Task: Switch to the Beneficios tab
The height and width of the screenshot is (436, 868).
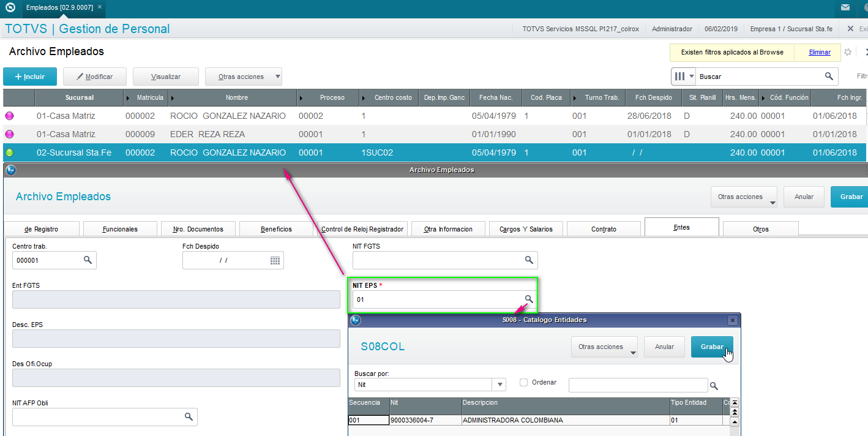Action: point(277,229)
